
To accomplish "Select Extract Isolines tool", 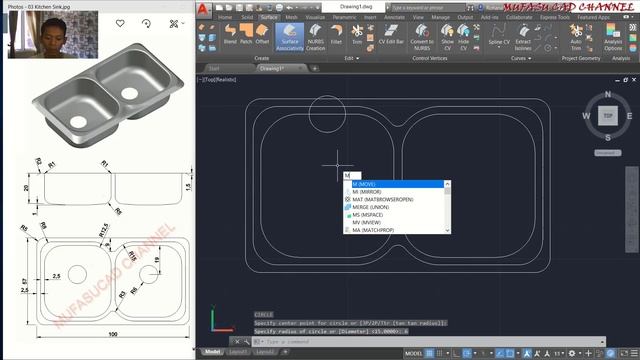I will click(x=523, y=37).
